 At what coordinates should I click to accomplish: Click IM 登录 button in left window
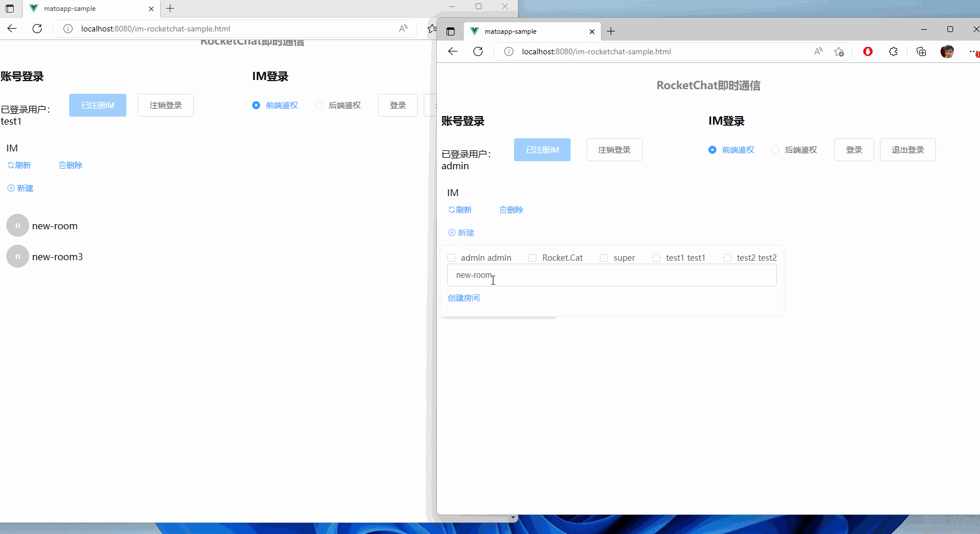pos(398,105)
